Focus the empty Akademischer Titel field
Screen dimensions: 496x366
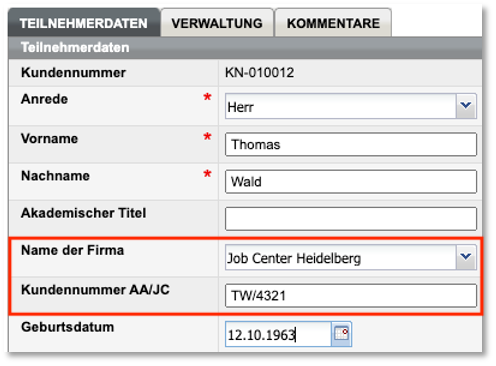coord(351,219)
